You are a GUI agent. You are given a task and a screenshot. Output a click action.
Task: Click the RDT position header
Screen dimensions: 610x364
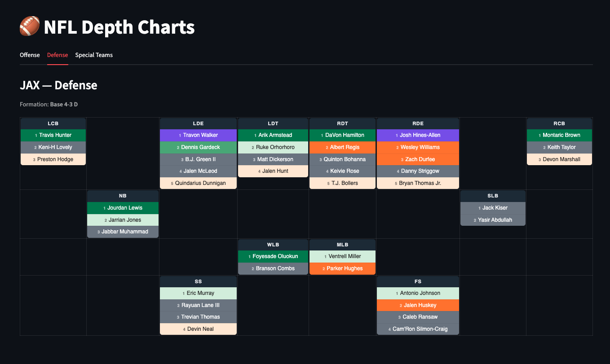[x=342, y=123]
